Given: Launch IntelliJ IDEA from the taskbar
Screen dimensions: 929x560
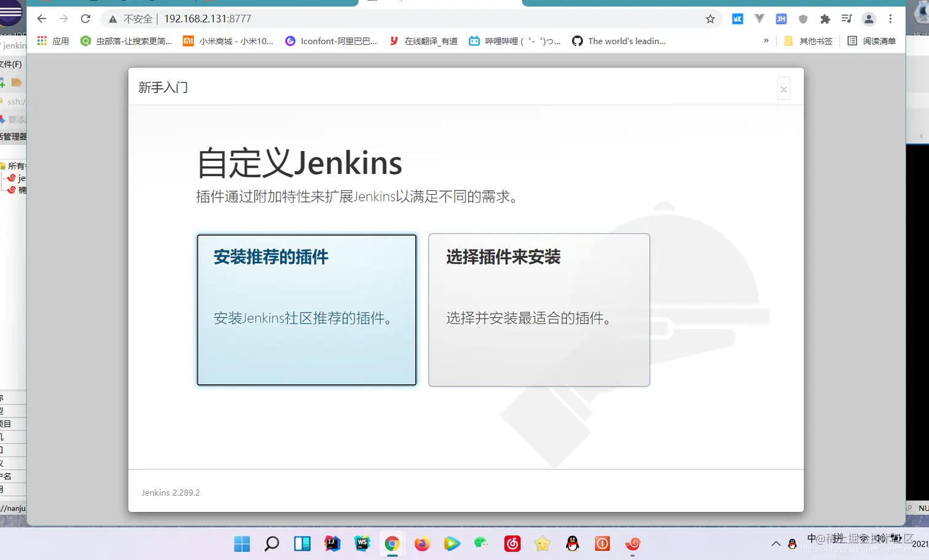Looking at the screenshot, I should coord(332,543).
